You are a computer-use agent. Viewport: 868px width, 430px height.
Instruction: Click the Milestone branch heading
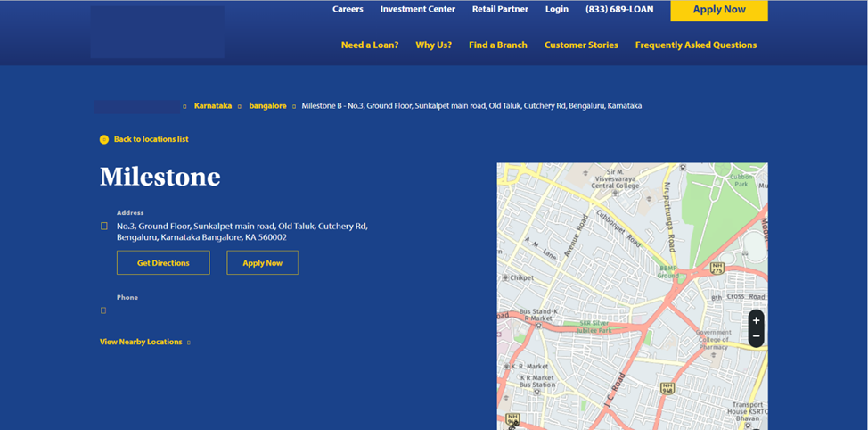point(160,177)
